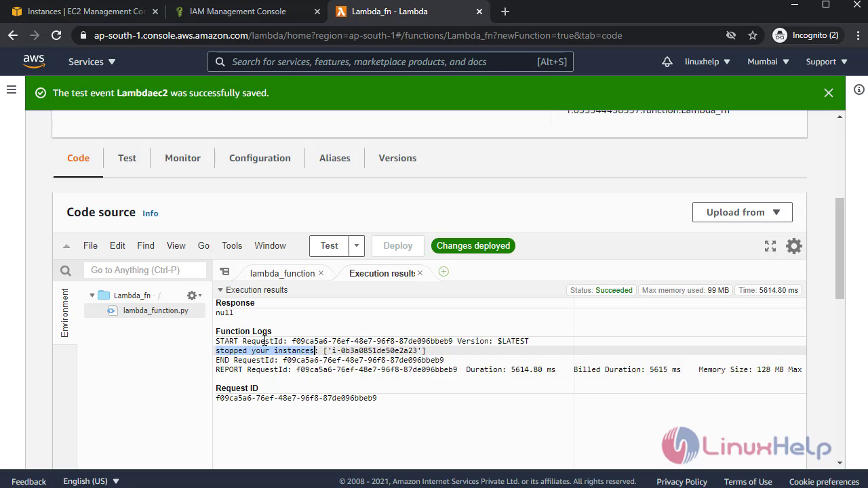
Task: Open the Incognito profile indicator
Action: [806, 35]
